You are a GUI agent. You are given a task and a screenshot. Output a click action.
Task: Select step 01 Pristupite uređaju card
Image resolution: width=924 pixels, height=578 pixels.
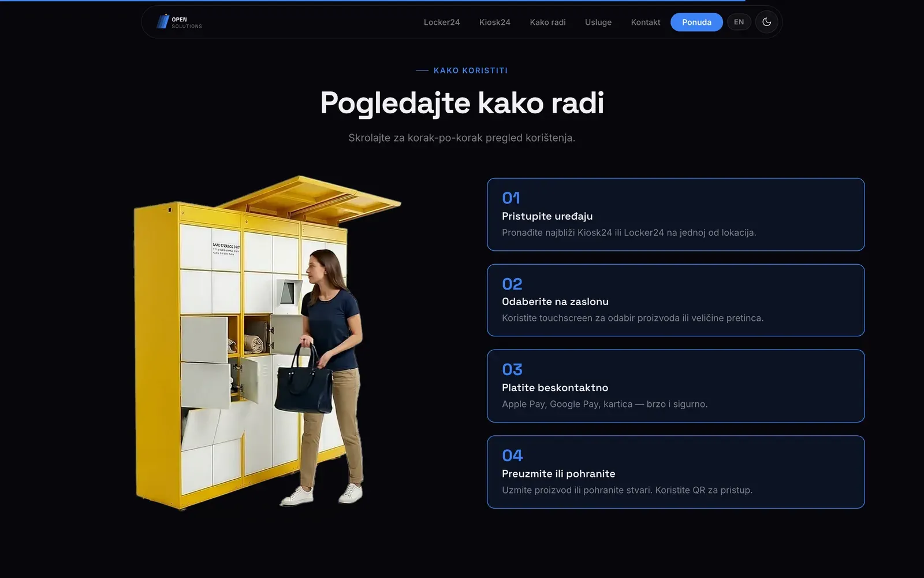676,214
